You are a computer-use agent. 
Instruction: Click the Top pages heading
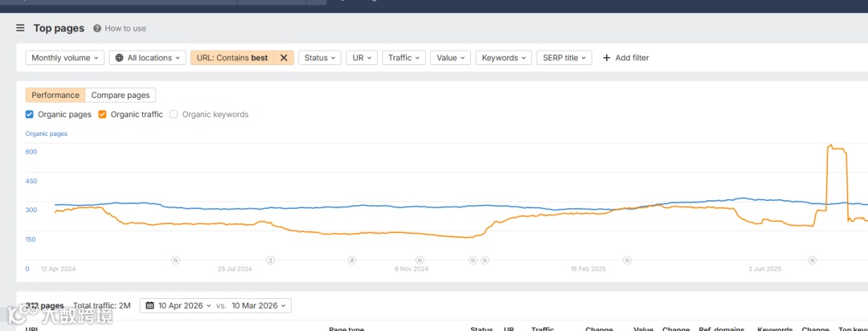59,28
